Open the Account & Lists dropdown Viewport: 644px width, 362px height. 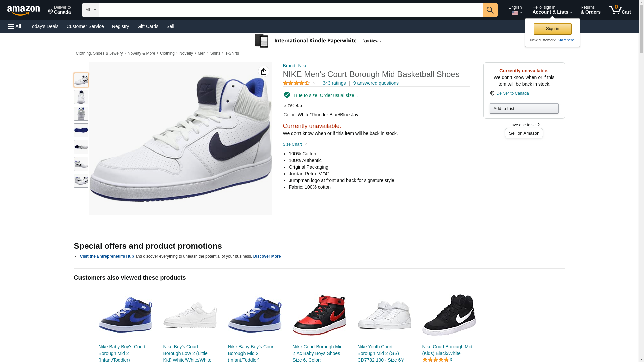tap(552, 10)
